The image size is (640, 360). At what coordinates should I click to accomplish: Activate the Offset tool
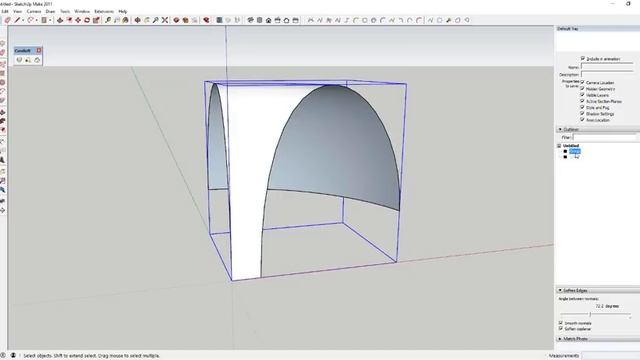pos(69,20)
